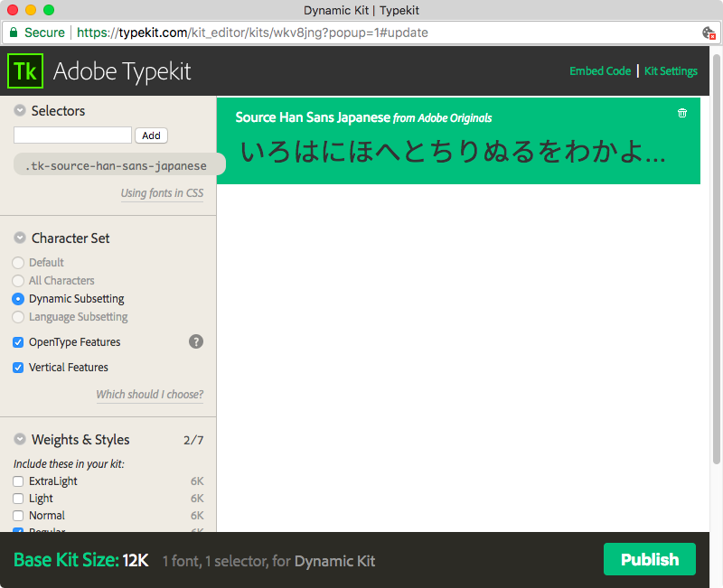
Task: Open the Embed Code link
Action: click(600, 71)
